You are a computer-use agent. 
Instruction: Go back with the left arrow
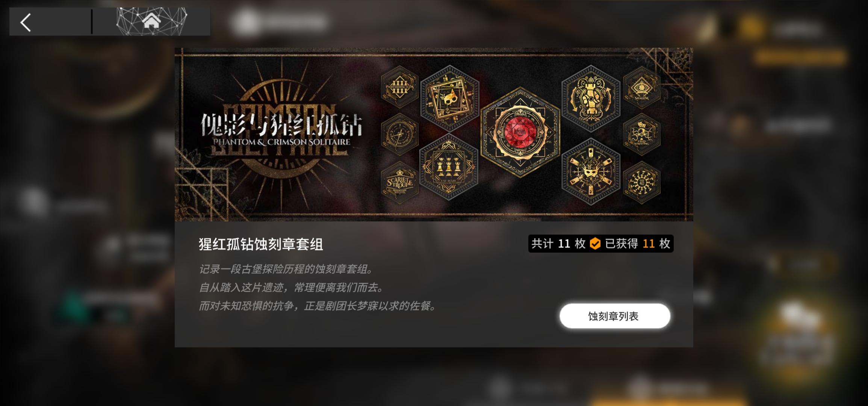[26, 22]
